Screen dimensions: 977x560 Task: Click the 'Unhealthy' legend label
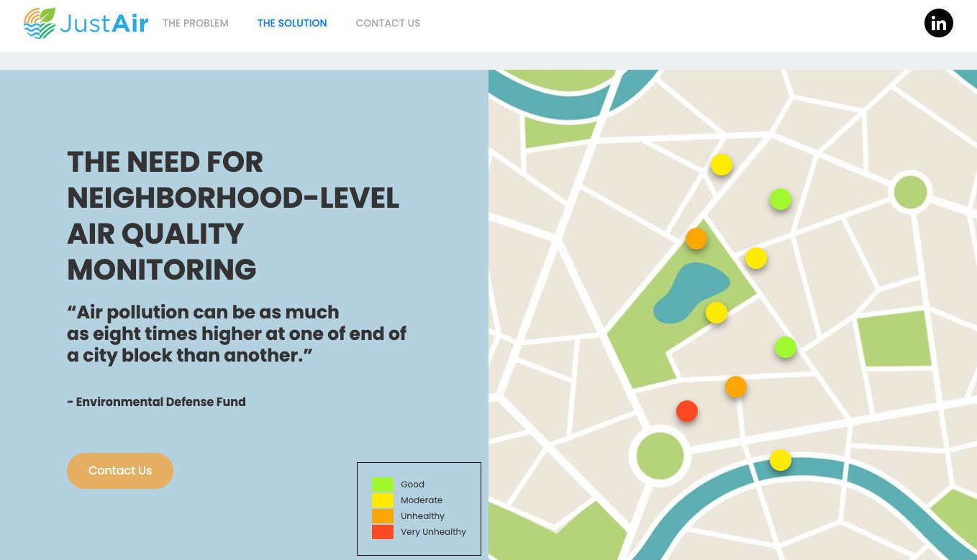coord(423,516)
